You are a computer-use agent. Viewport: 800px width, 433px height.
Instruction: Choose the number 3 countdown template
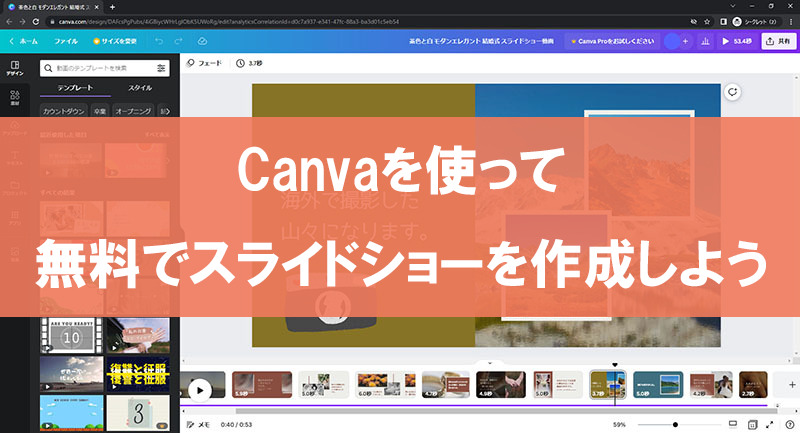[138, 413]
